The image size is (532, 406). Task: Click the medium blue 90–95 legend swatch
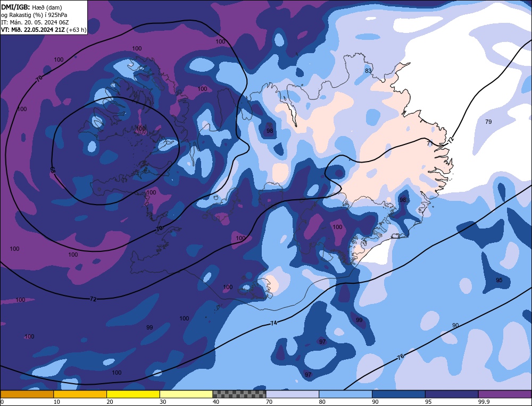point(398,394)
